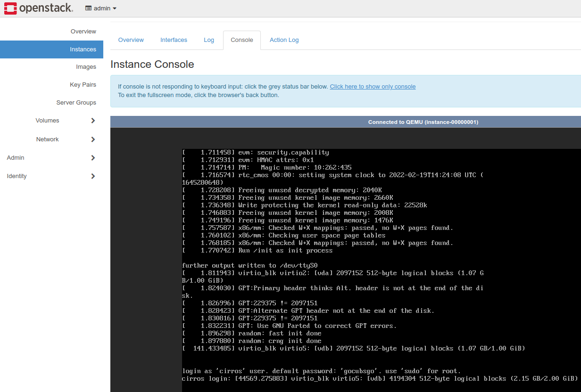Click 'Write protecting the kernel read-only data' line
Viewport: 581px width, 392px height.
click(305, 205)
